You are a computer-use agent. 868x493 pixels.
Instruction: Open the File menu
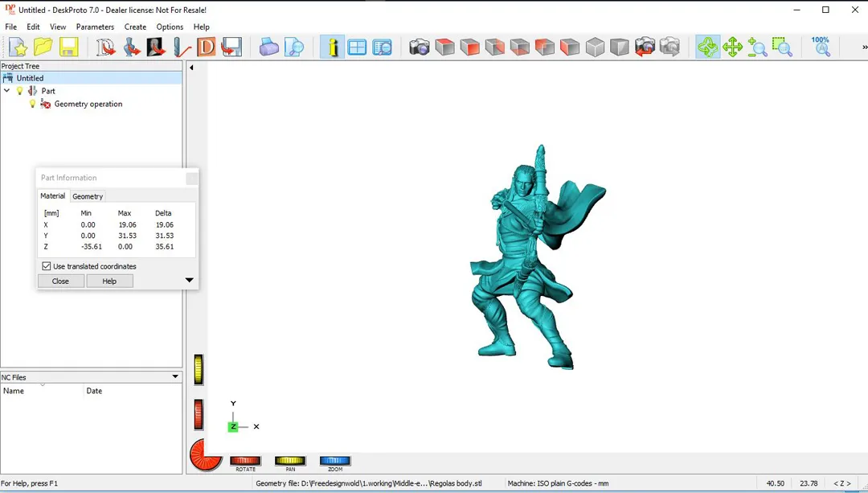(11, 27)
